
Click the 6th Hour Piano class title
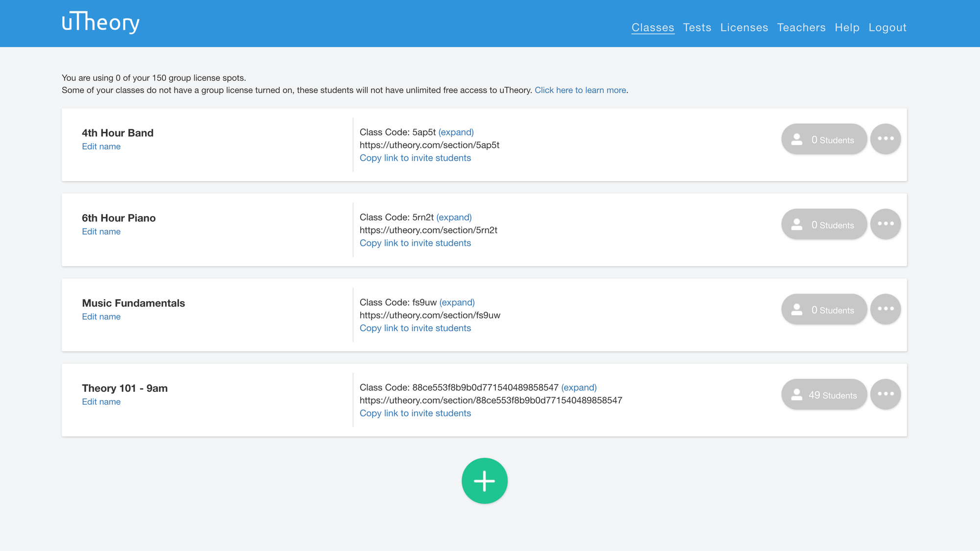click(119, 218)
